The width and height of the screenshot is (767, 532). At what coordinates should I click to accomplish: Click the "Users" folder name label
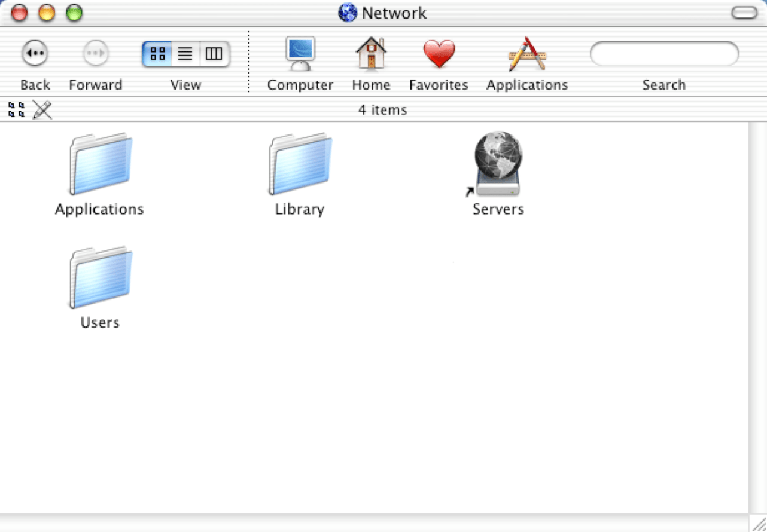point(100,323)
